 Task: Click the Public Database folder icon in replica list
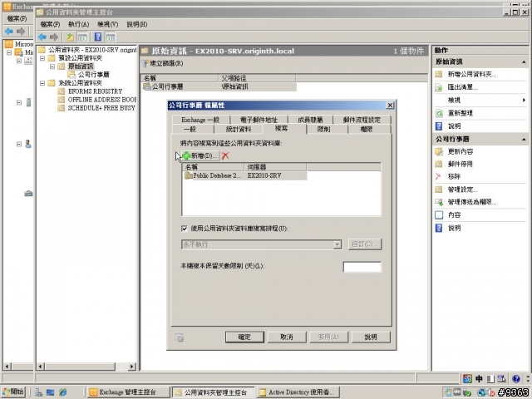pos(189,175)
